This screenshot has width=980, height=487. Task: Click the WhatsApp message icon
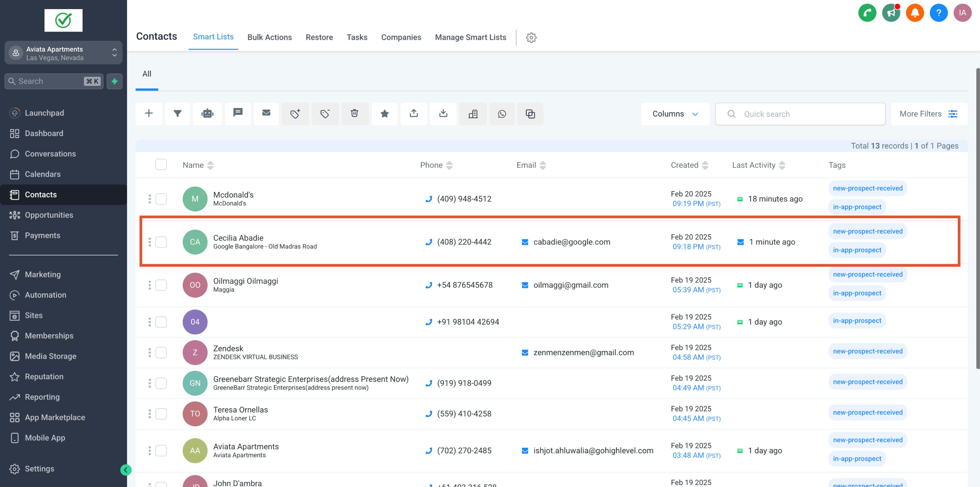pyautogui.click(x=502, y=114)
